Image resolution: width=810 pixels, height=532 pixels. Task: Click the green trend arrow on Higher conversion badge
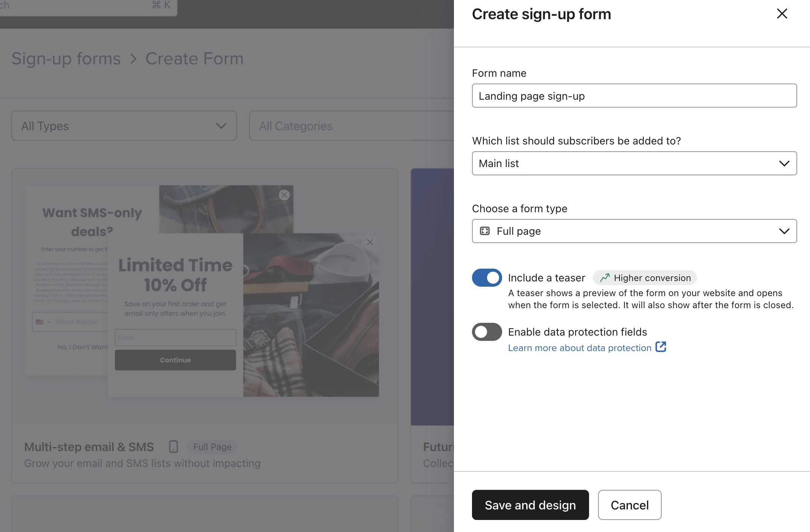605,278
